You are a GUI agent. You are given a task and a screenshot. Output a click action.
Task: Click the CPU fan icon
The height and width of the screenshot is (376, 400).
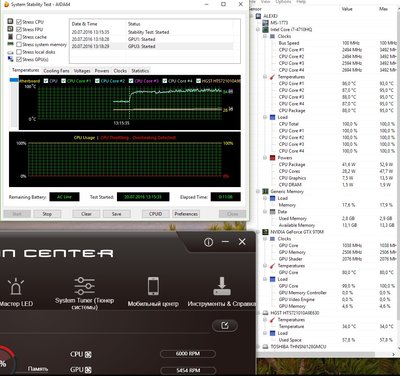pos(88,355)
